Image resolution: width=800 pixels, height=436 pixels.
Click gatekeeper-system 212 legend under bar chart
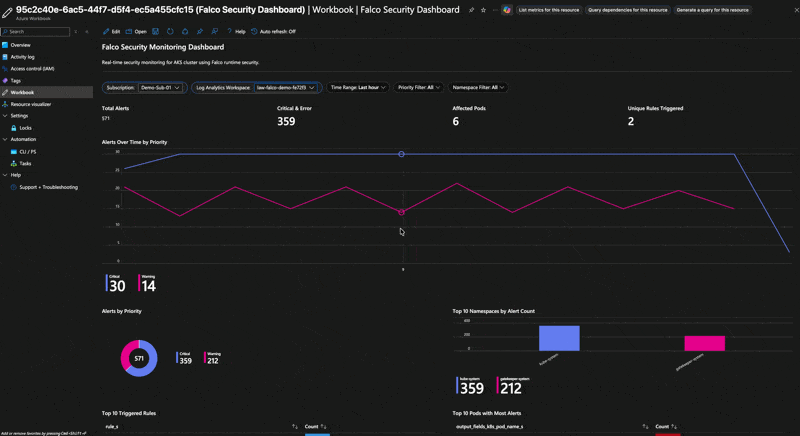click(513, 386)
